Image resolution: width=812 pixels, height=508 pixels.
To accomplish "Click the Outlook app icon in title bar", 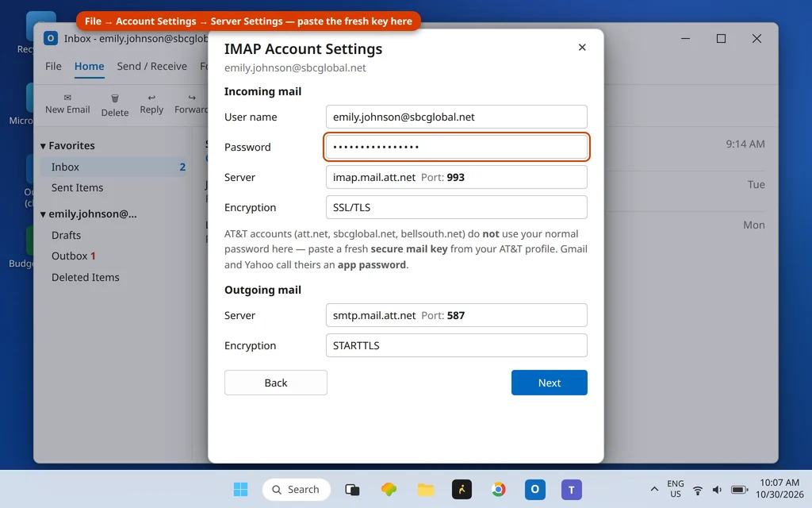I will [x=51, y=38].
